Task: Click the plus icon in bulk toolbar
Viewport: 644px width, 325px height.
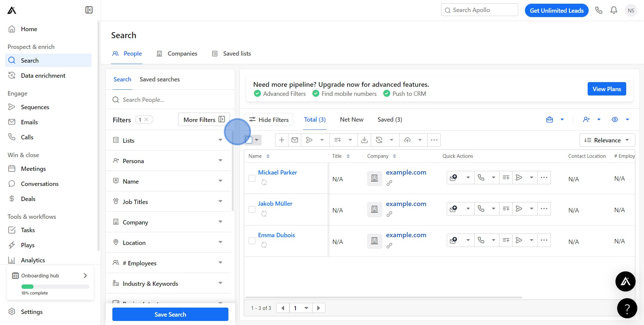Action: pyautogui.click(x=282, y=140)
